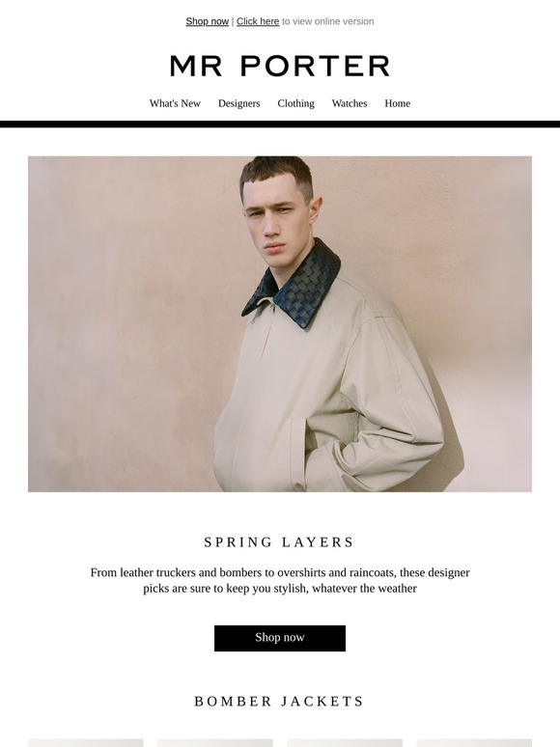Click the thick black divider bar
Screen dimensions: 560x747
click(280, 124)
